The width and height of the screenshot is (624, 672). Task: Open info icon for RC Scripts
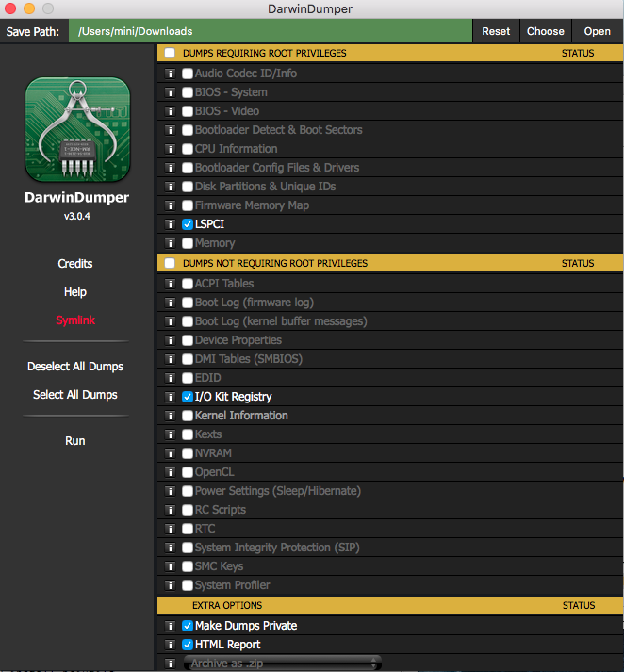pos(171,510)
